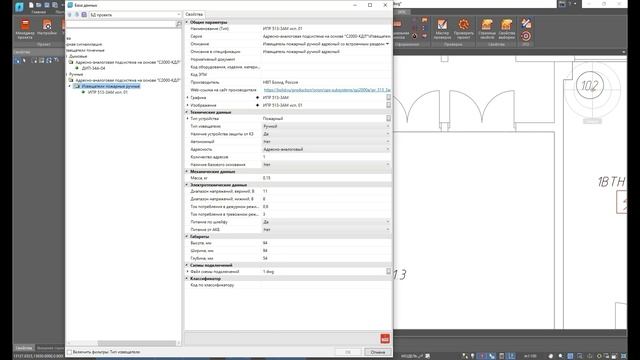
Task: Click the red PDF icon in database dialog
Action: 385,338
